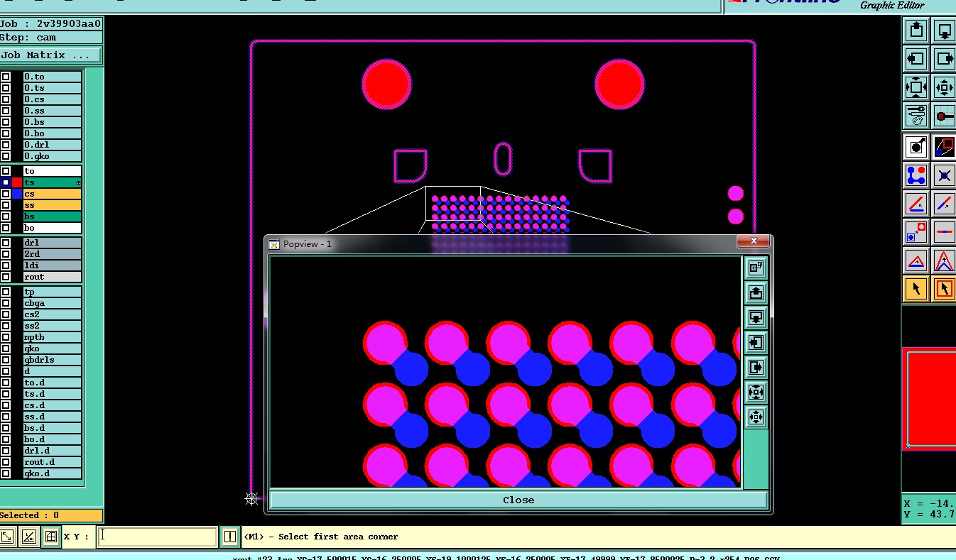Check the box beside layer gko
This screenshot has width=956, height=560.
pyautogui.click(x=6, y=348)
